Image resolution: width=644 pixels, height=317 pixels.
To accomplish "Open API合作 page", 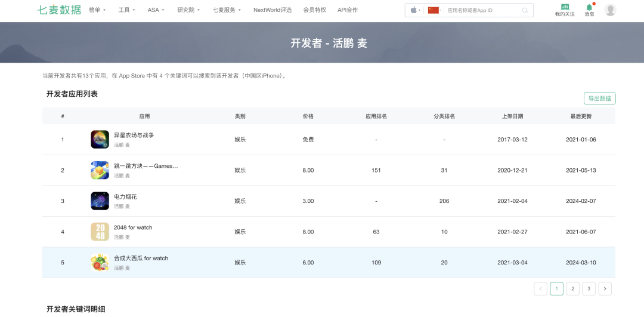I will (348, 10).
